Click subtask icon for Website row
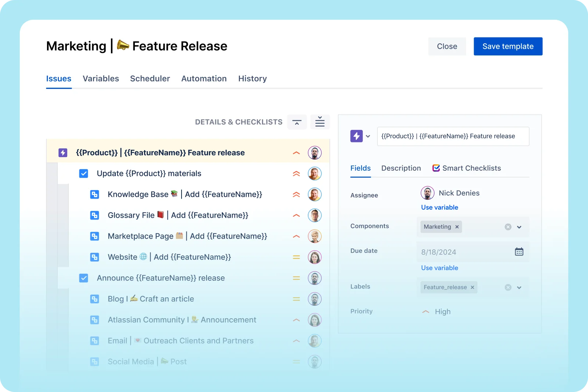 (94, 257)
